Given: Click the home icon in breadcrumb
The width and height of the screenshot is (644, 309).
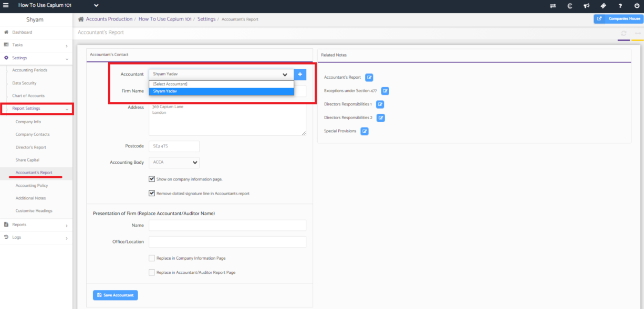Looking at the screenshot, I should tap(81, 19).
